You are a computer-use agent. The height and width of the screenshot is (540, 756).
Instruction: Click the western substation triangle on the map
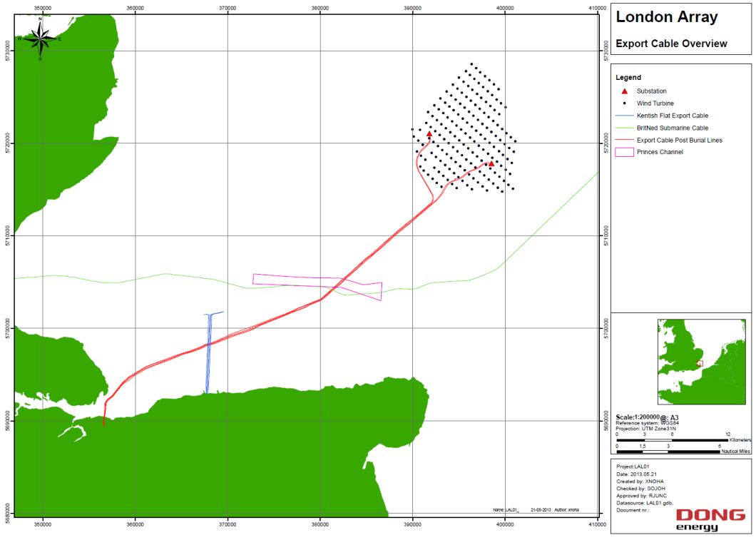(x=429, y=134)
